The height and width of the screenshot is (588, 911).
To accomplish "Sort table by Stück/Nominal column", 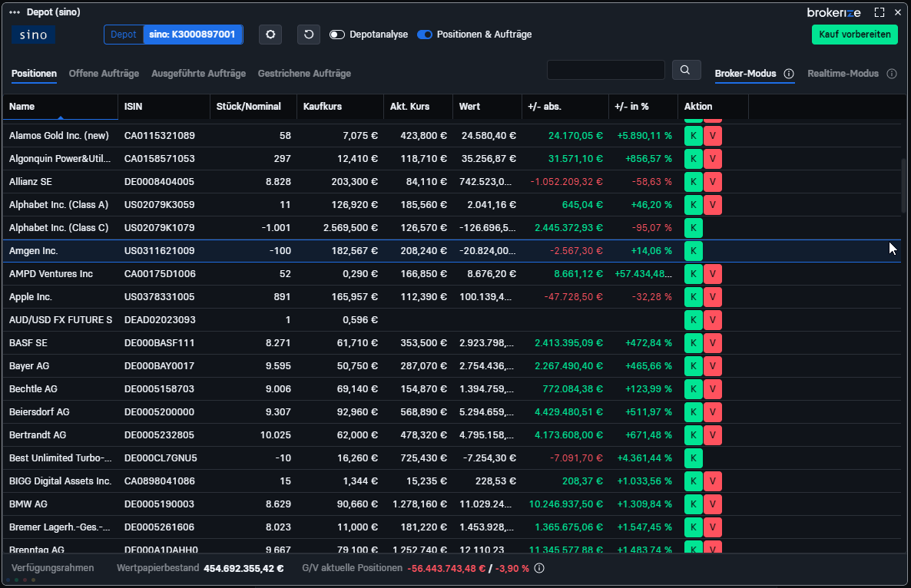I will [253, 107].
